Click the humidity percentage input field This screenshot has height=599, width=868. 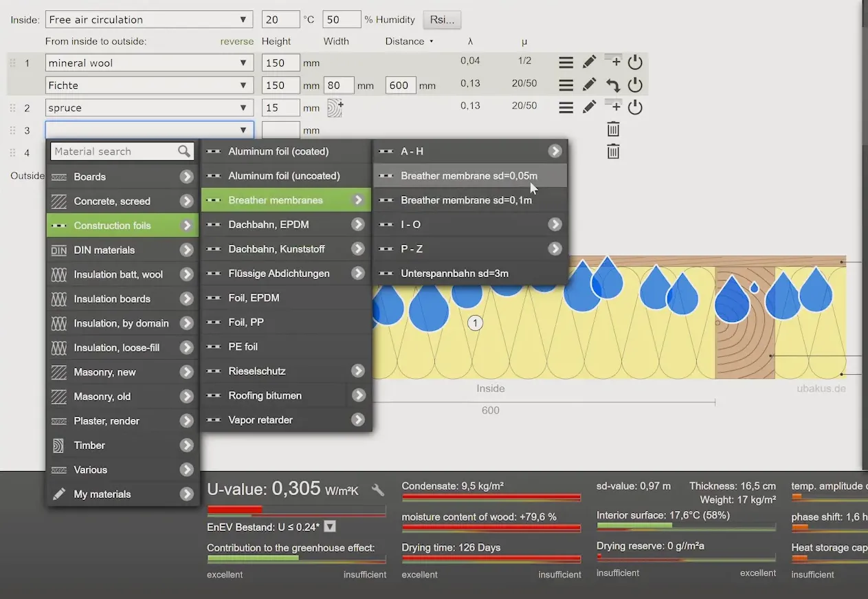pos(341,20)
